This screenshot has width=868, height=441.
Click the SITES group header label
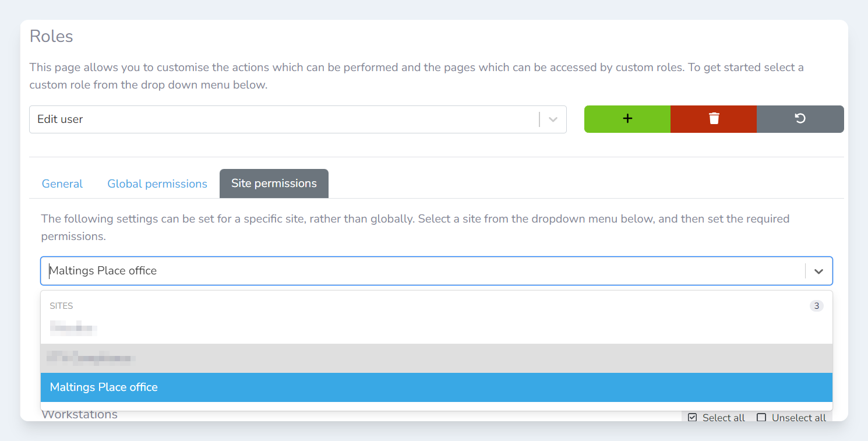click(x=61, y=306)
